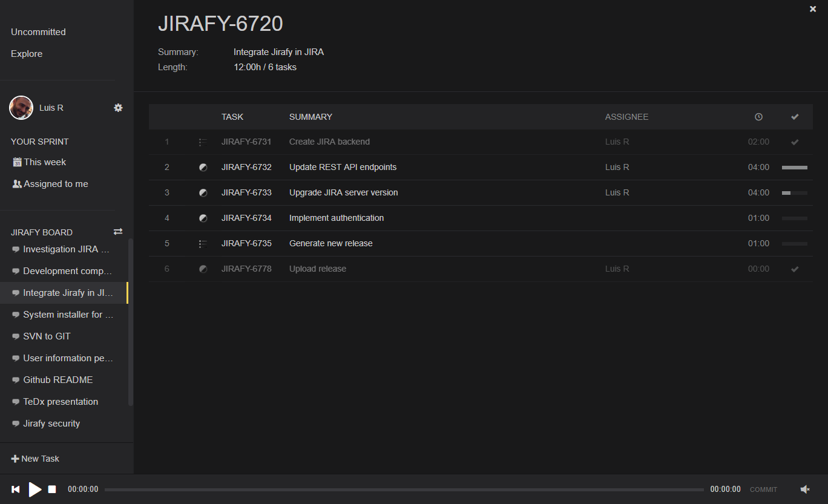
Task: Click summary Implement authentication
Action: click(337, 218)
